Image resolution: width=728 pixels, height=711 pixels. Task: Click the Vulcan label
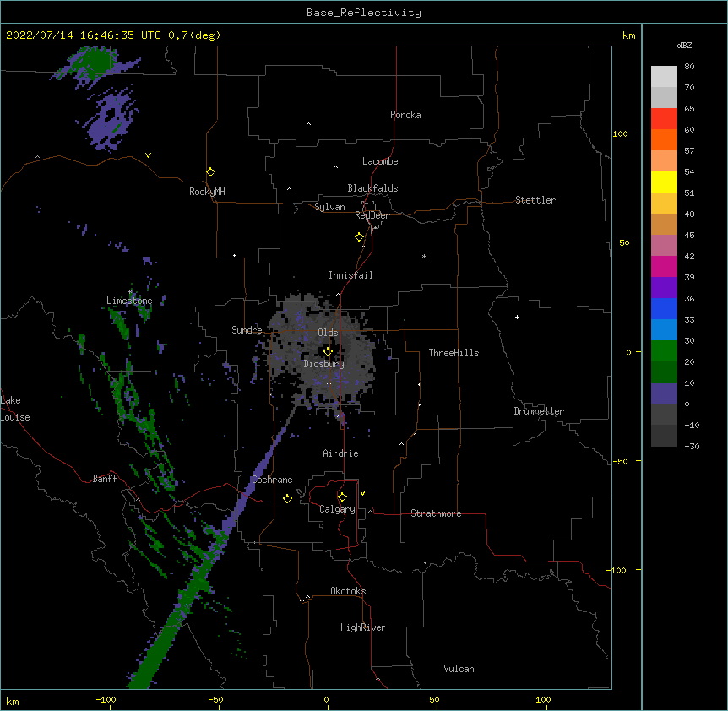click(x=459, y=669)
